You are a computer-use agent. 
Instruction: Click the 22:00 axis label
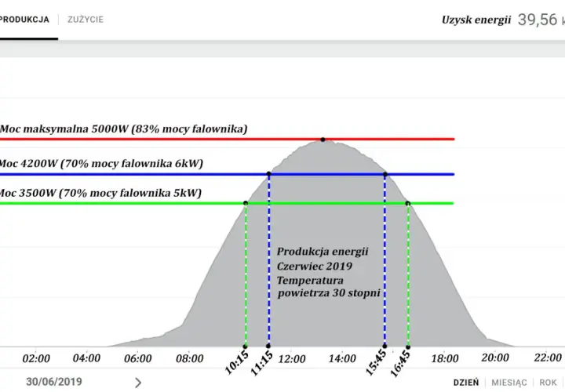click(548, 358)
